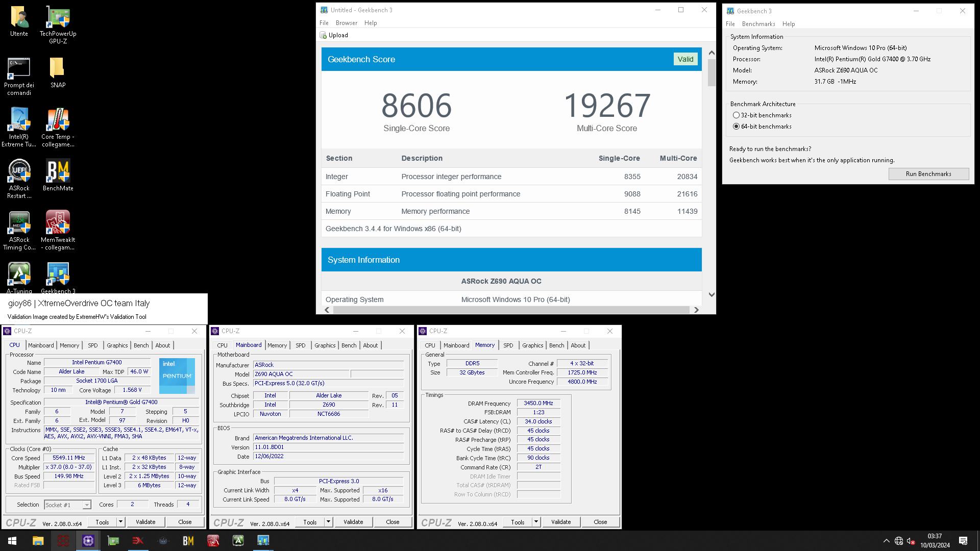Viewport: 980px width, 551px height.
Task: Expand Tools dropdown in CPU-Z Memory window
Action: pyautogui.click(x=536, y=522)
